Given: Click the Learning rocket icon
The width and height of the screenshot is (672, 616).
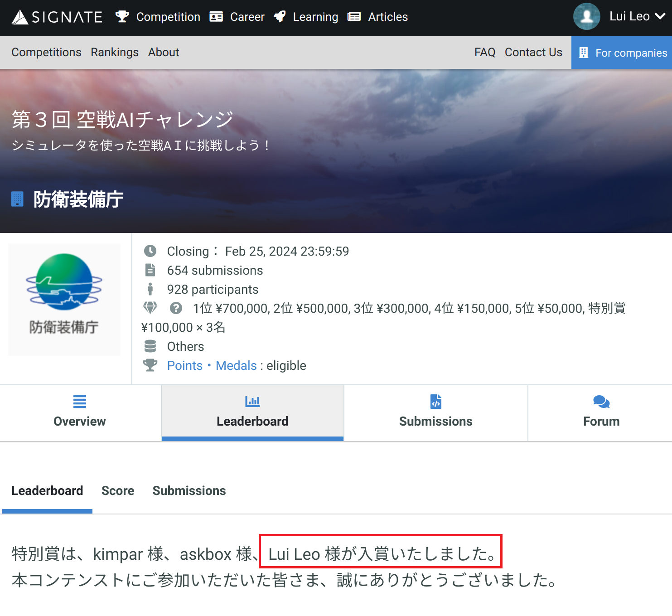Looking at the screenshot, I should (x=280, y=17).
